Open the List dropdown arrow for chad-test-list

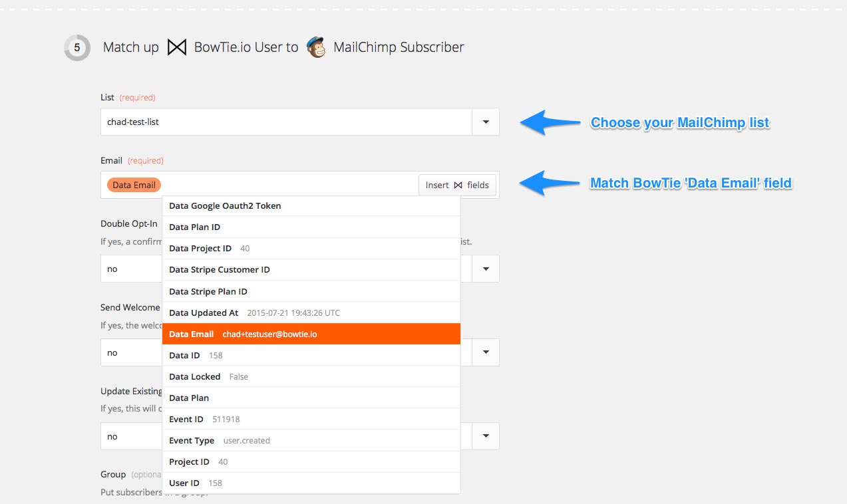coord(486,122)
